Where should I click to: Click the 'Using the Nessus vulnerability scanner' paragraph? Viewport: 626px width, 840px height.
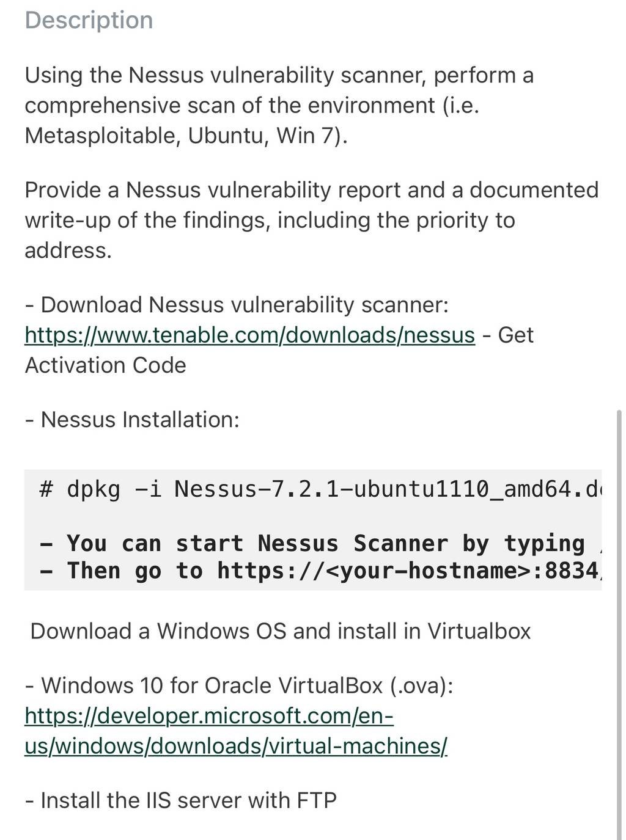point(279,105)
